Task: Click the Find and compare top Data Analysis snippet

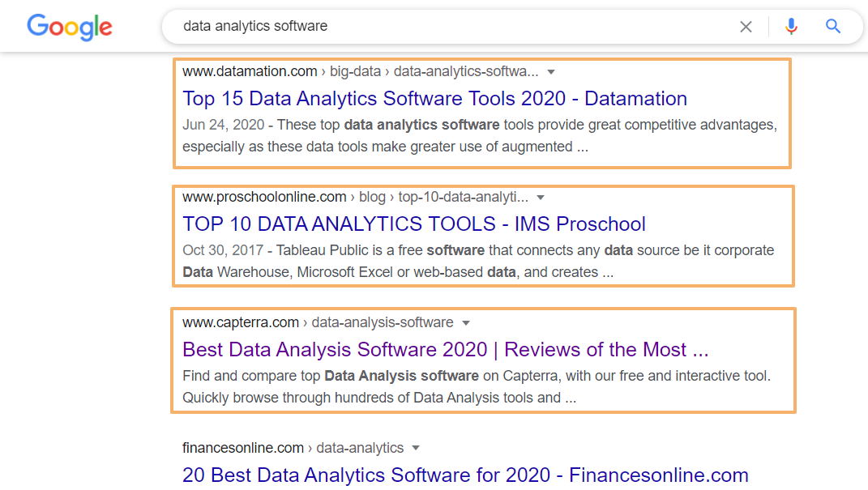Action: (x=477, y=386)
